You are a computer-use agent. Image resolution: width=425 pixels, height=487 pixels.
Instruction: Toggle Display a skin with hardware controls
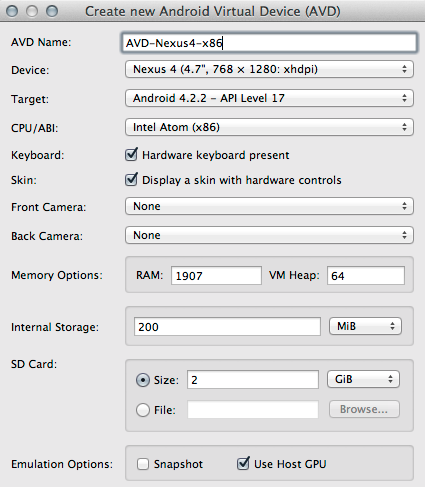[x=131, y=179]
